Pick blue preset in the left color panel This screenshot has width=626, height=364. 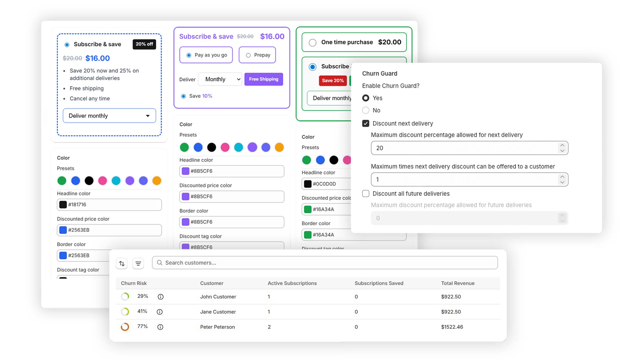pos(76,181)
